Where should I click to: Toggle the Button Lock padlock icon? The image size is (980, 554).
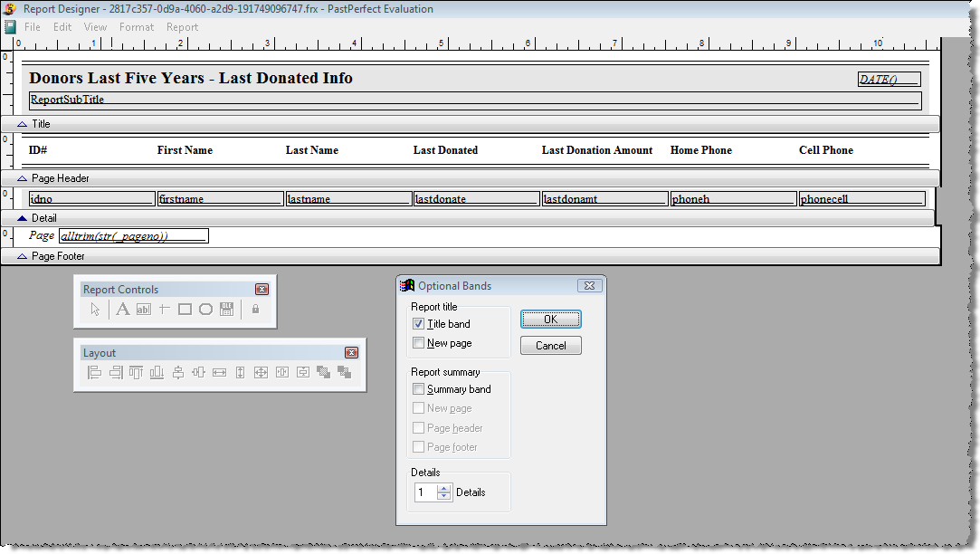[x=255, y=310]
